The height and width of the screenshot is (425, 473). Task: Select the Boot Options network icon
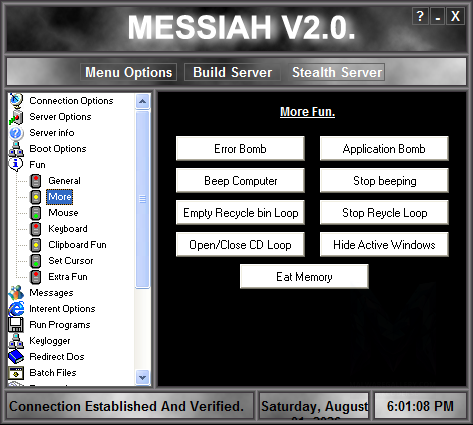pos(16,149)
